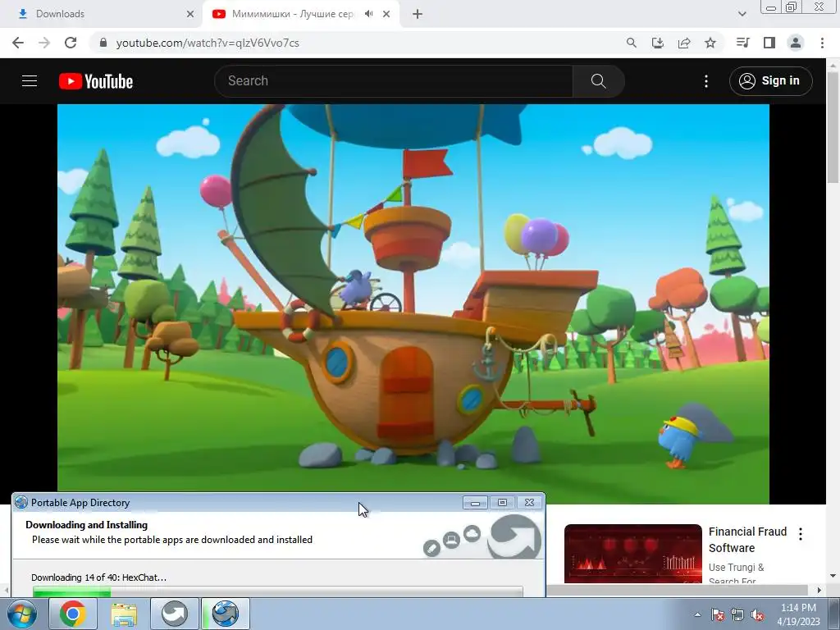840x630 pixels.
Task: Click YouTube search magnifier button
Action: [x=598, y=81]
